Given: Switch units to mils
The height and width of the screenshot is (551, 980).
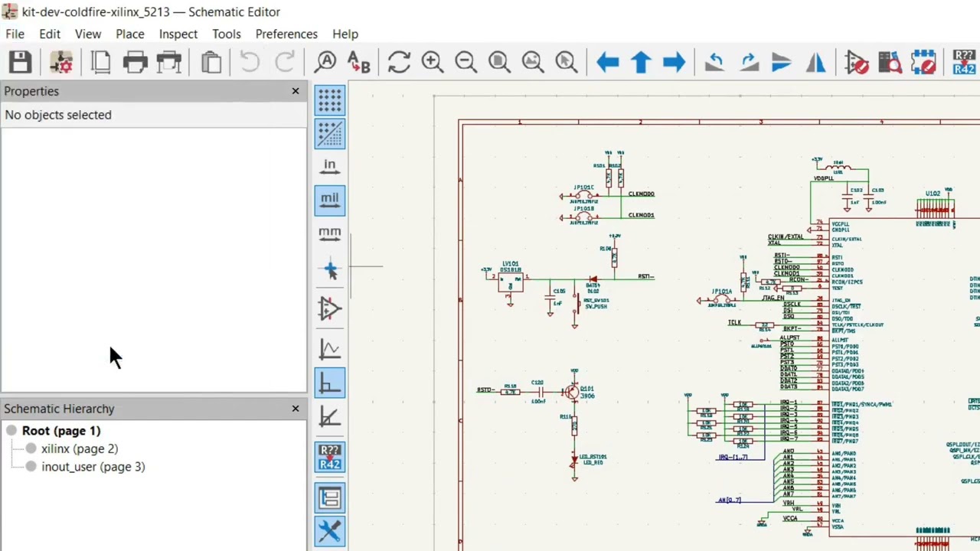Looking at the screenshot, I should click(330, 201).
